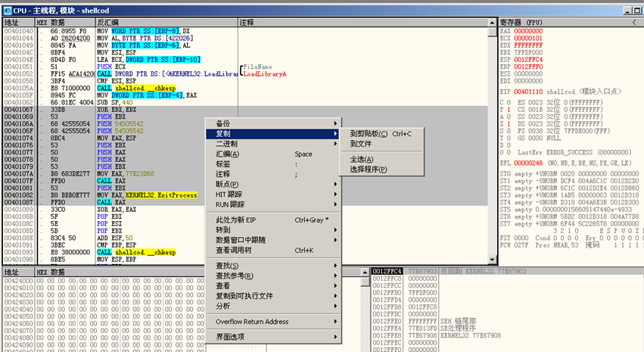Image resolution: width=644 pixels, height=352 pixels.
Task: Select MOV EAX,KERNEL32.ExitProcess line
Action: 246,195
